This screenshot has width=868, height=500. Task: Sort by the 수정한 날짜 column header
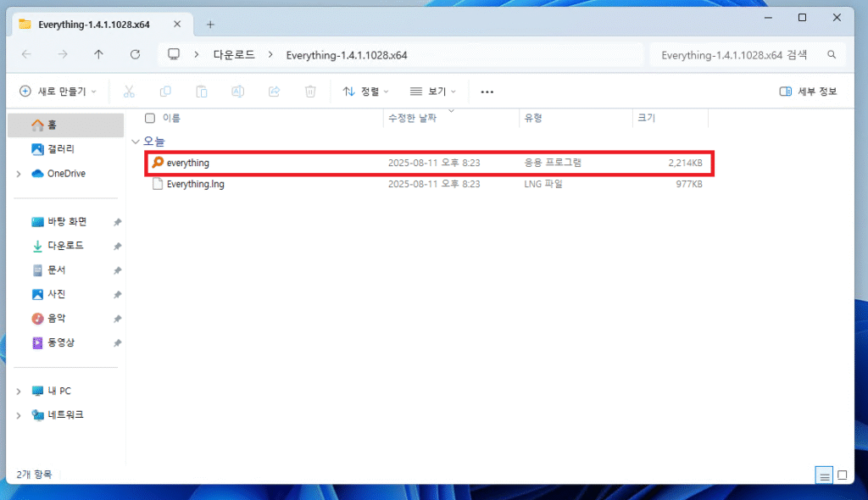coord(413,118)
